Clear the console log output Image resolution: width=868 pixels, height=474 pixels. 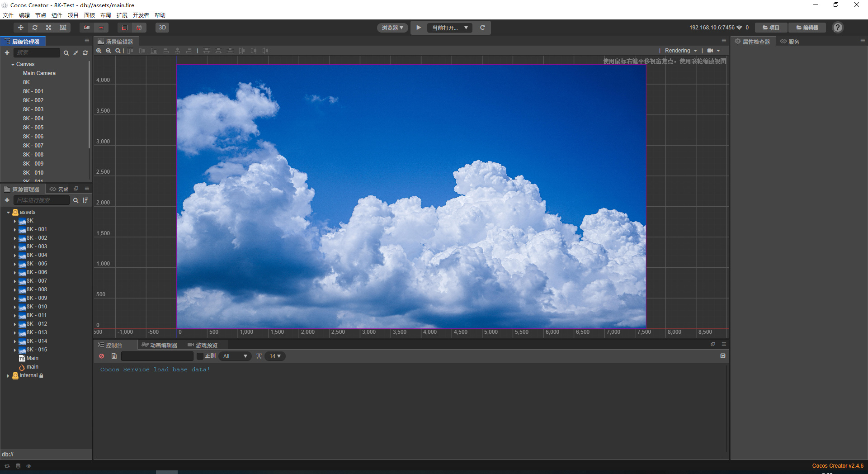[x=102, y=356]
